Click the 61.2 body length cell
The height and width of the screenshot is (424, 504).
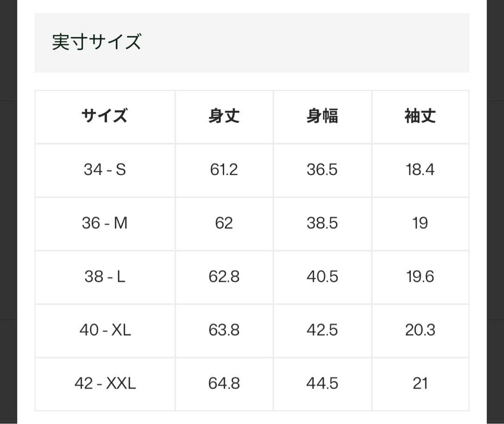click(x=224, y=170)
